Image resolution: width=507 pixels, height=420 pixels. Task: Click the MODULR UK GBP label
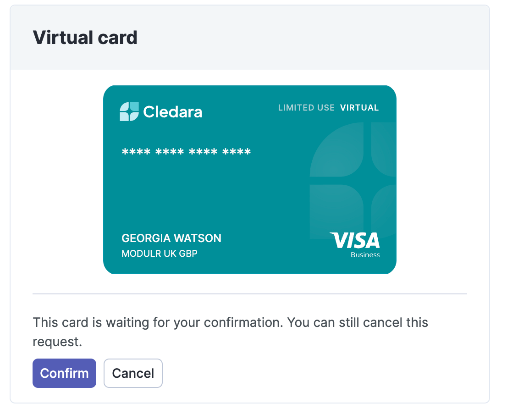click(160, 254)
